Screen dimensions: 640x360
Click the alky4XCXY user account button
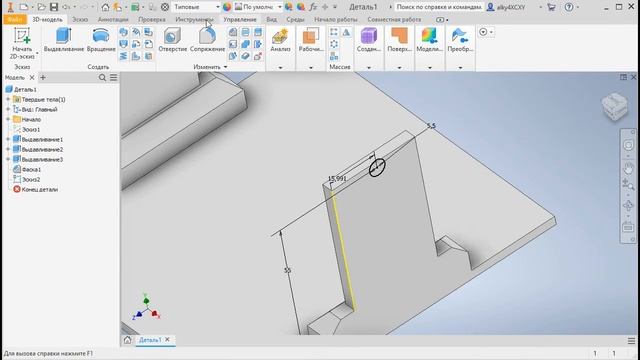point(507,7)
